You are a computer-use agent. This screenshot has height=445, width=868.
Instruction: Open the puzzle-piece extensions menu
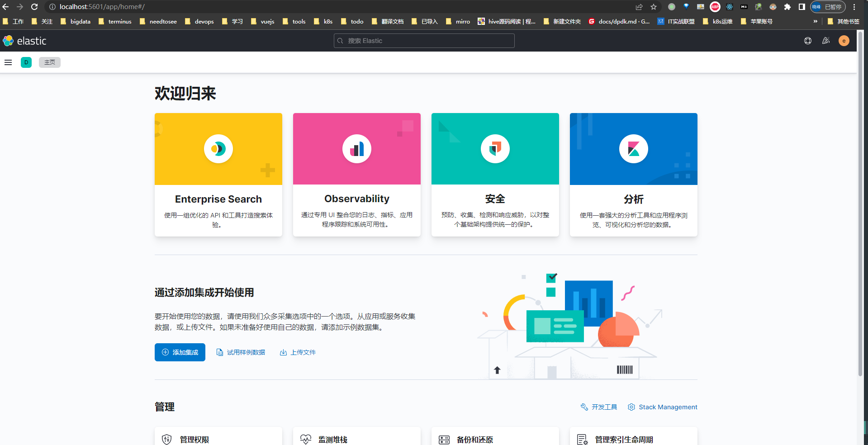tap(787, 7)
